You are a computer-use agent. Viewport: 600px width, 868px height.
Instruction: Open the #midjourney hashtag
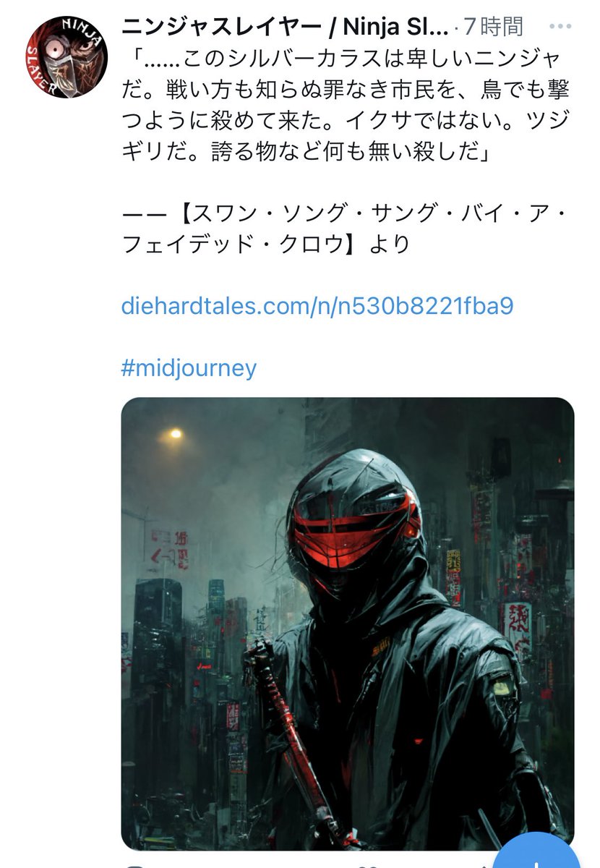(189, 368)
